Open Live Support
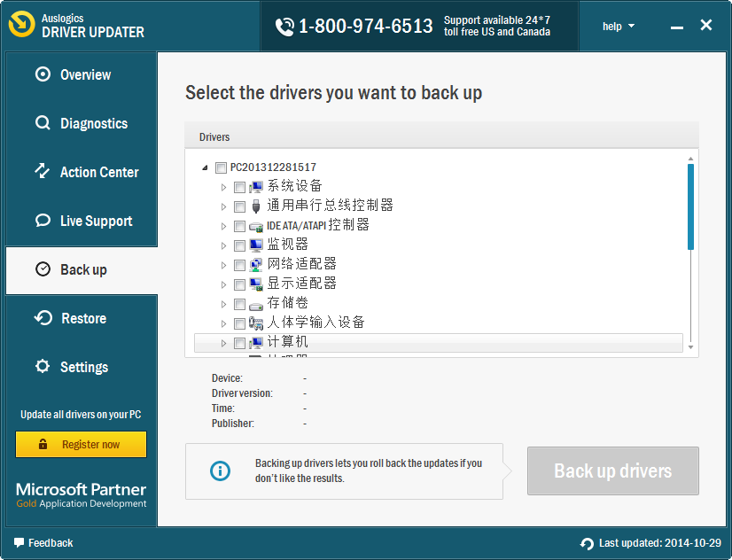This screenshot has height=560, width=732. (82, 221)
